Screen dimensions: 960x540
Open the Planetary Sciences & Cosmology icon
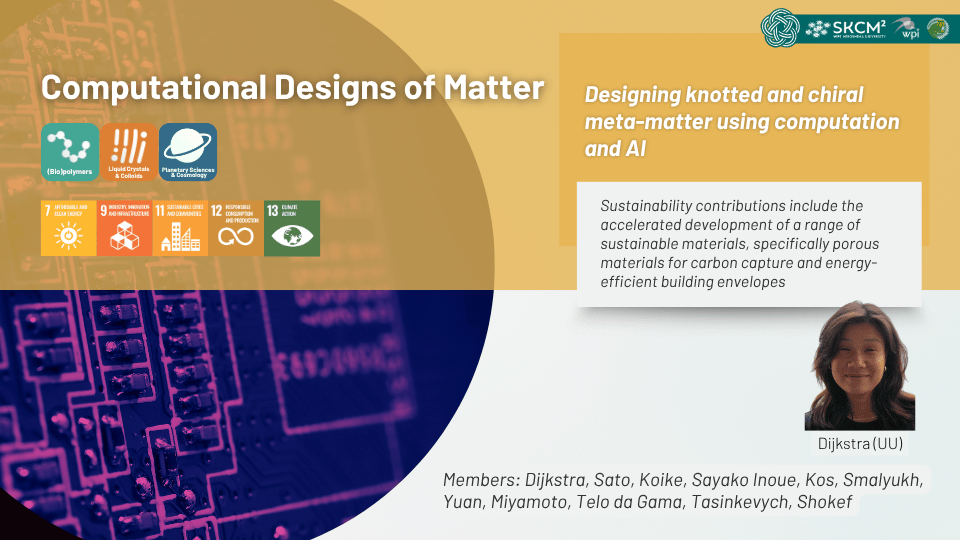pos(188,153)
